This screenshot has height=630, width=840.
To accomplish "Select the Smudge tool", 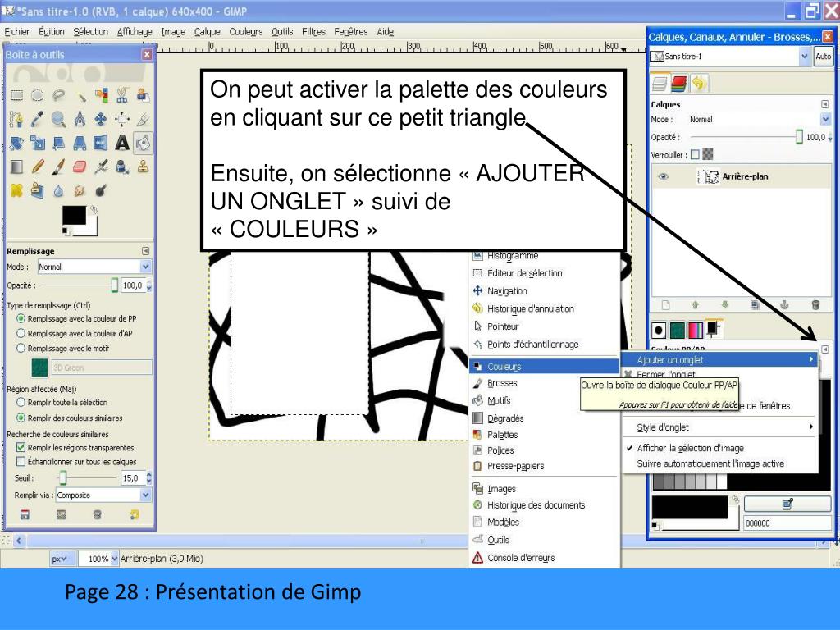I will (x=80, y=190).
